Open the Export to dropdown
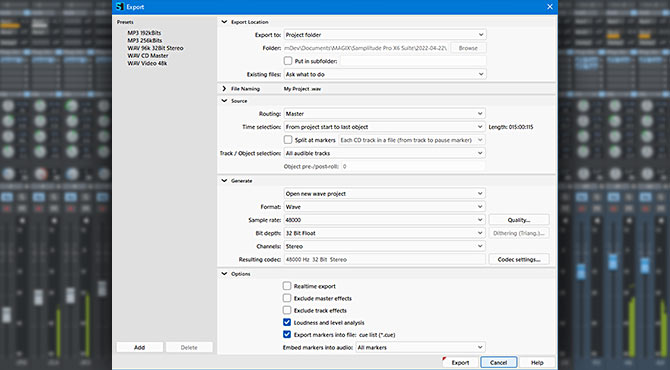Image resolution: width=670 pixels, height=370 pixels. click(x=385, y=35)
